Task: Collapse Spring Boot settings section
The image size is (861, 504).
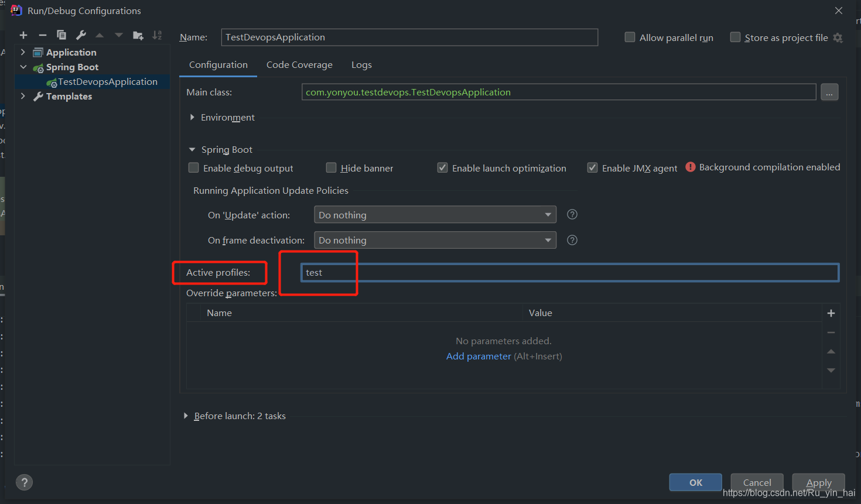Action: point(192,150)
